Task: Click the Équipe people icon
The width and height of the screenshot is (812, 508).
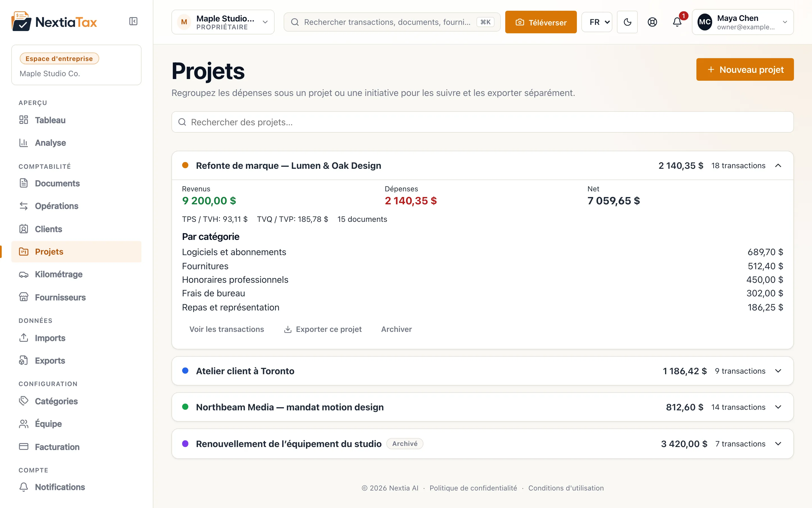Action: 23,424
